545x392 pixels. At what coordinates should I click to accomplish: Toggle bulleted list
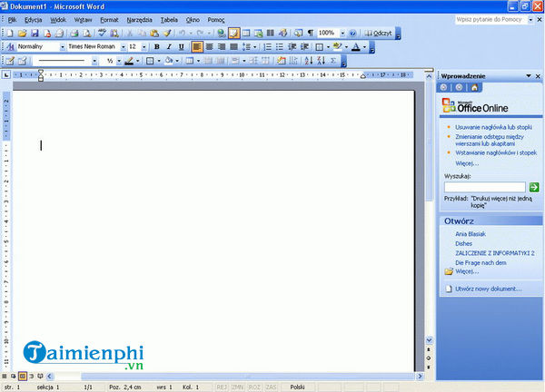pyautogui.click(x=280, y=47)
